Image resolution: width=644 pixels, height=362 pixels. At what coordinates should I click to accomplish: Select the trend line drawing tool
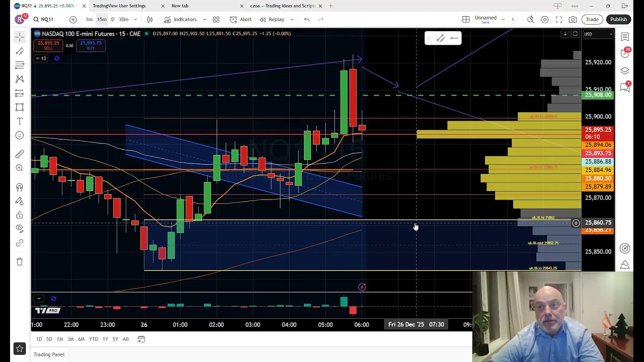point(20,51)
